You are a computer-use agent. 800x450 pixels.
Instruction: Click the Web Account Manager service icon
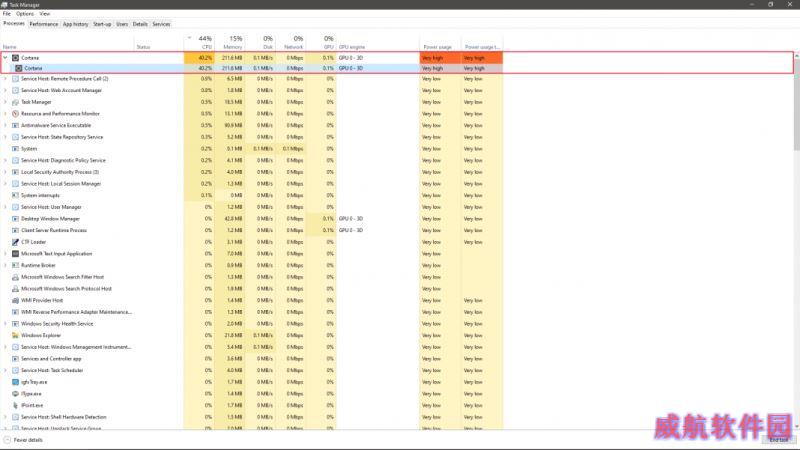[x=15, y=90]
